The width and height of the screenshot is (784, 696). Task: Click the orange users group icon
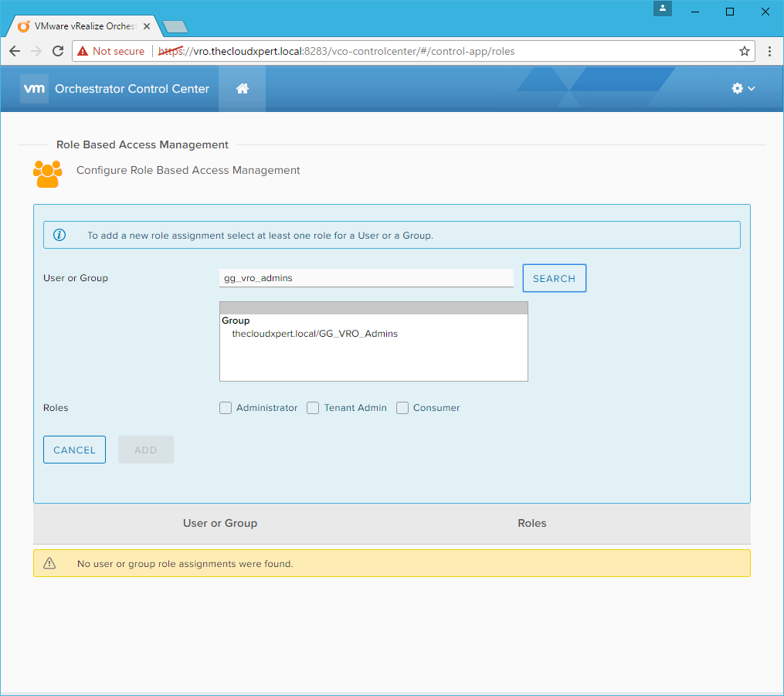(47, 173)
